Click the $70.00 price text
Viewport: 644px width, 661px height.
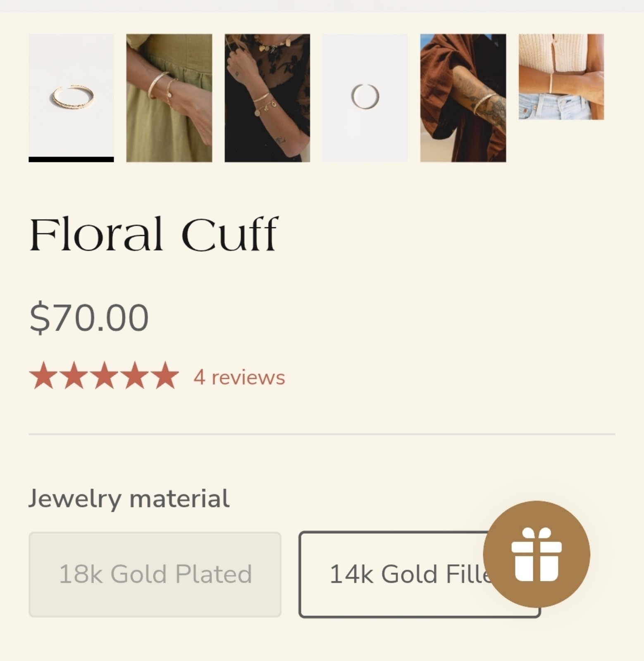click(x=89, y=318)
